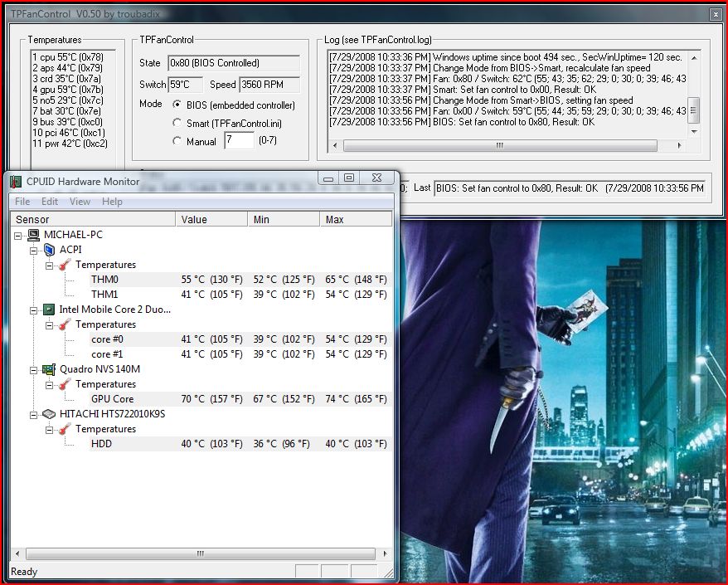Select the core #0 sensor row
This screenshot has height=585, width=728.
(x=239, y=339)
